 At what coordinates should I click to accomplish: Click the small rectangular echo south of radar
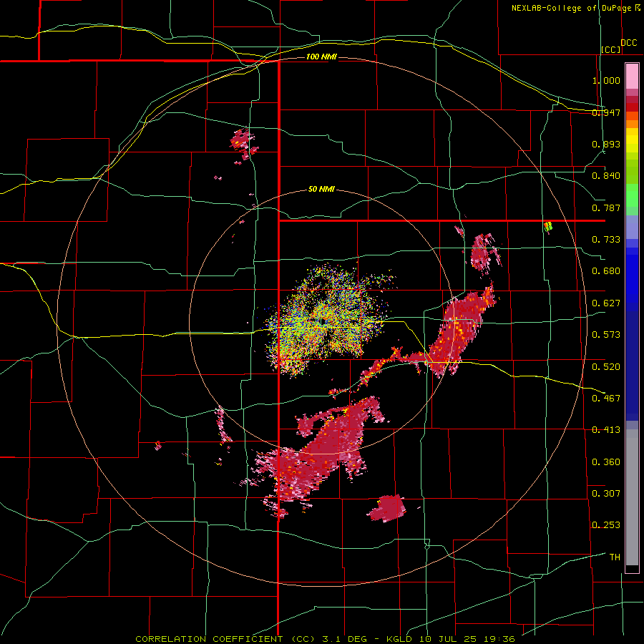click(x=386, y=509)
